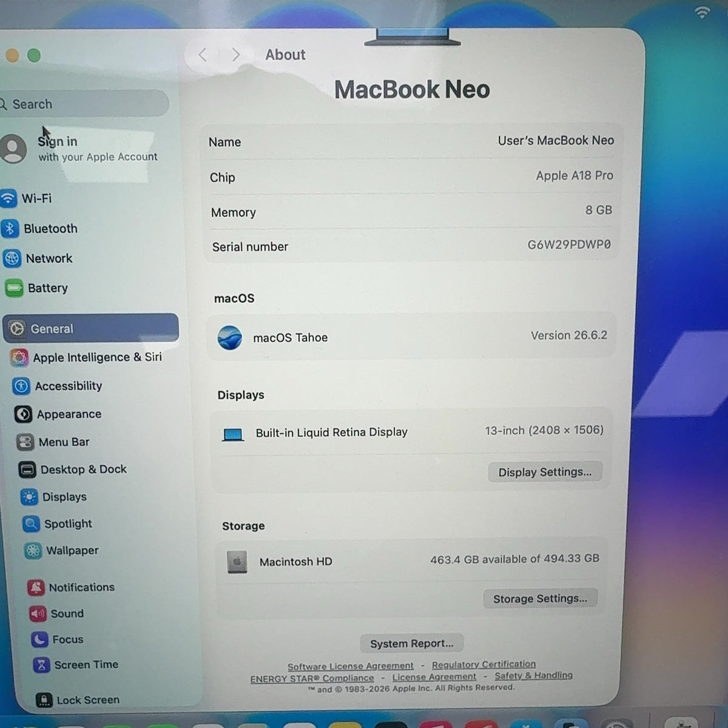Go forward with the right chevron
This screenshot has width=728, height=728.
236,55
